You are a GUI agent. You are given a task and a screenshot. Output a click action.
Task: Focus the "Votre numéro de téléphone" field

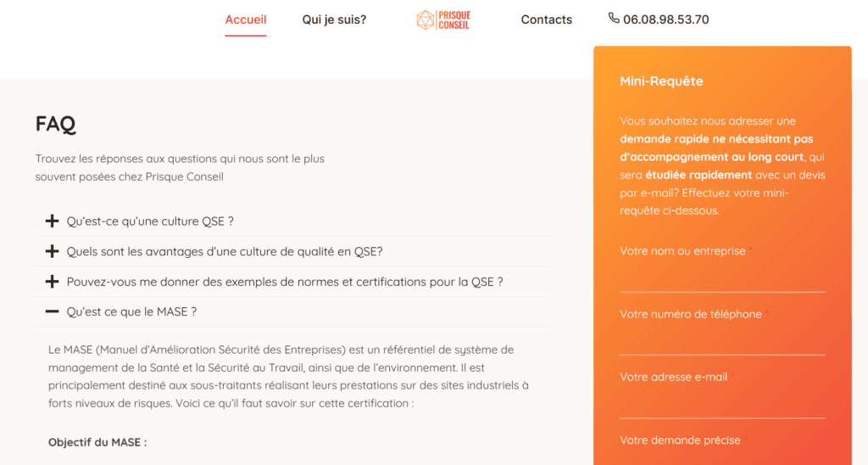722,342
